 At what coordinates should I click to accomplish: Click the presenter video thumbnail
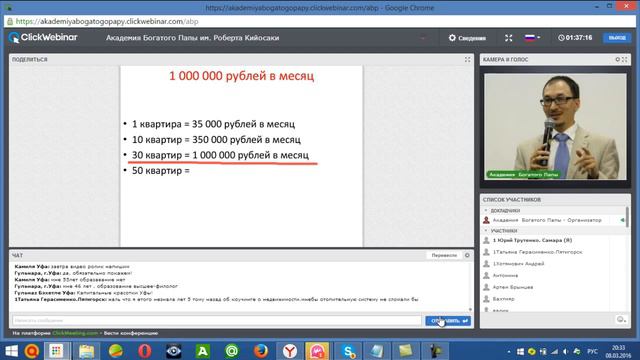pos(555,126)
